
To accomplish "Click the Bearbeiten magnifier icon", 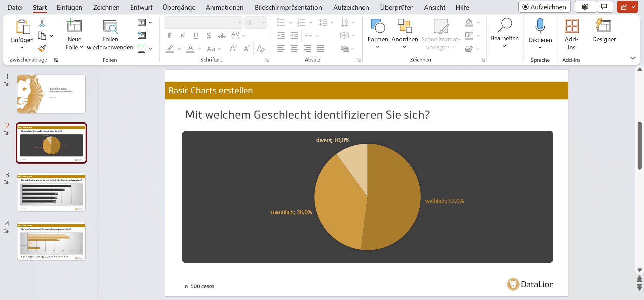I will tap(505, 25).
